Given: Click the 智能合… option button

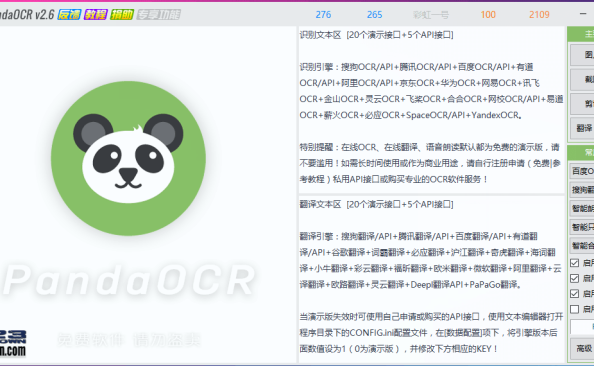Looking at the screenshot, I should point(582,246).
